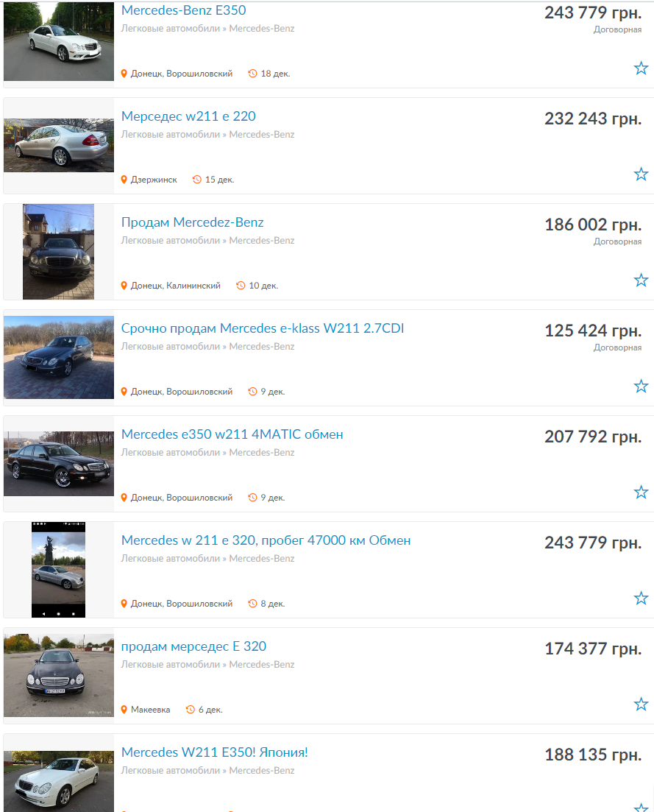Favorite the Мерседес w211 e 220 listing
The image size is (654, 812).
coord(641,174)
